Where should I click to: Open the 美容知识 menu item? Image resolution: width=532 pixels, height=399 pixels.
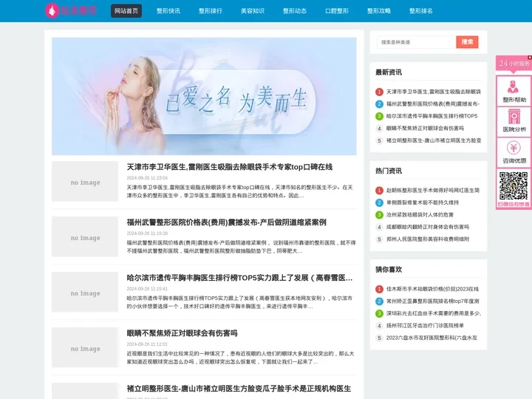pyautogui.click(x=253, y=11)
